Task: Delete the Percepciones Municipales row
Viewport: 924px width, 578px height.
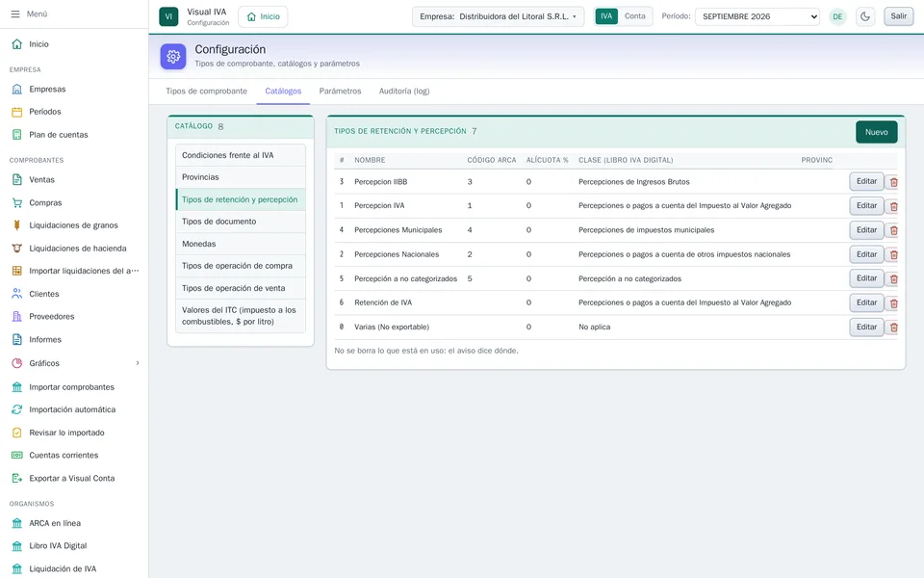Action: tap(893, 230)
